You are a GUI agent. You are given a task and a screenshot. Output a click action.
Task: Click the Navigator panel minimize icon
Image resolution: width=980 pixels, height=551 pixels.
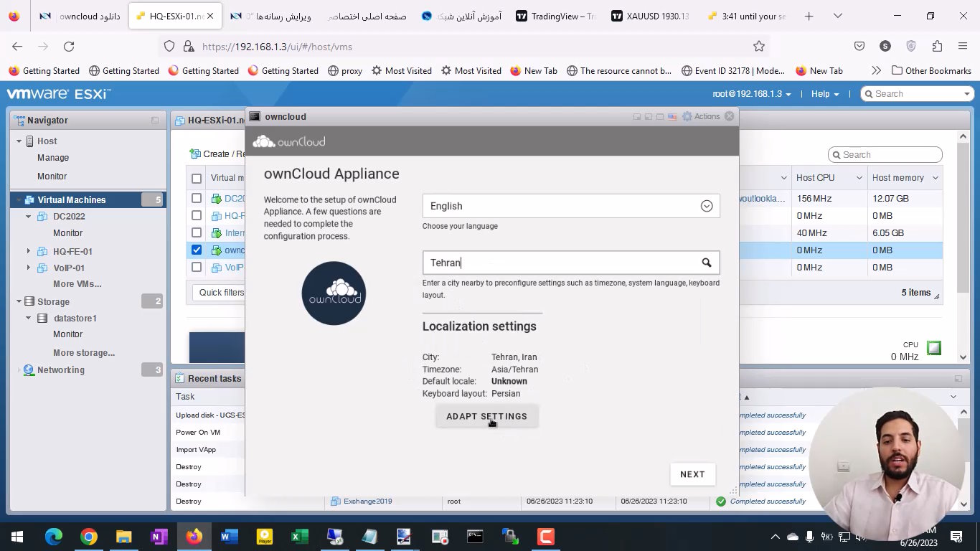(155, 121)
